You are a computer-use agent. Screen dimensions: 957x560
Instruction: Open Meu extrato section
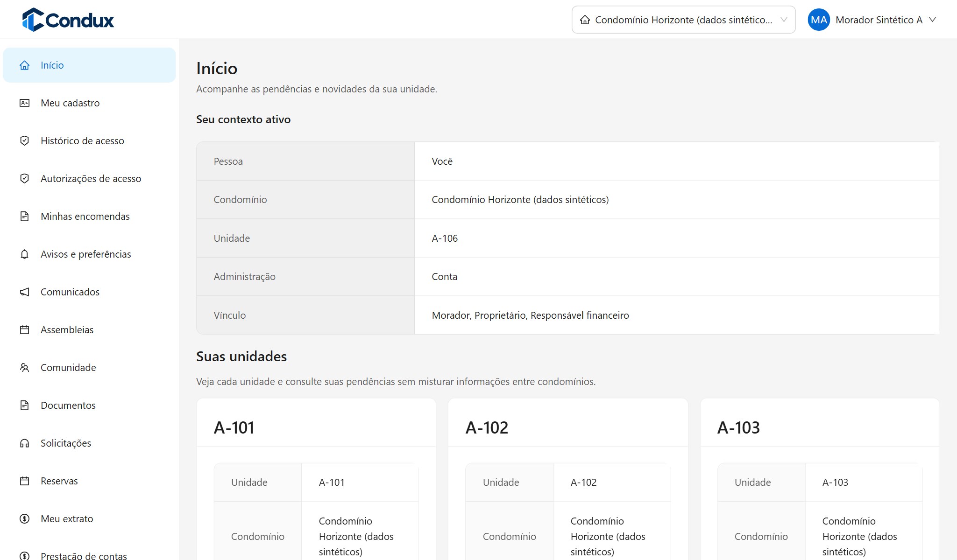(89, 519)
